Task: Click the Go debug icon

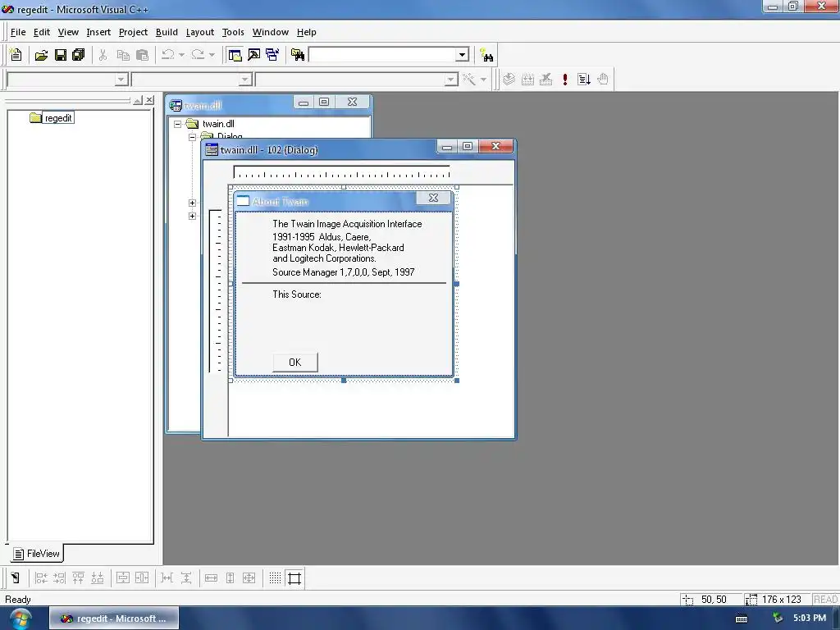Action: [x=584, y=80]
